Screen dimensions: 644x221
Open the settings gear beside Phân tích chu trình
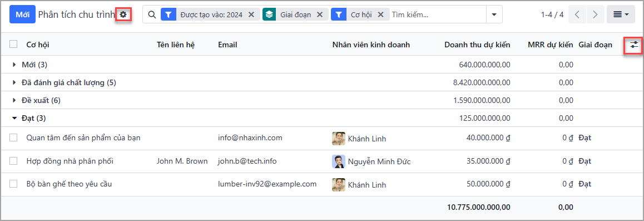click(x=123, y=15)
